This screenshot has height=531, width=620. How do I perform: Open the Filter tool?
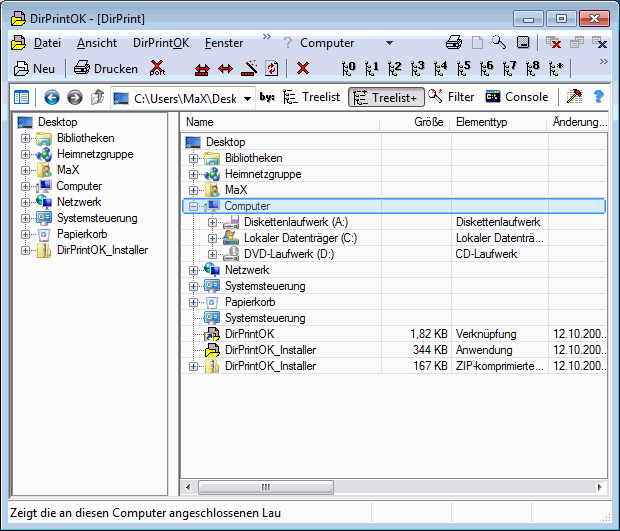tap(451, 97)
